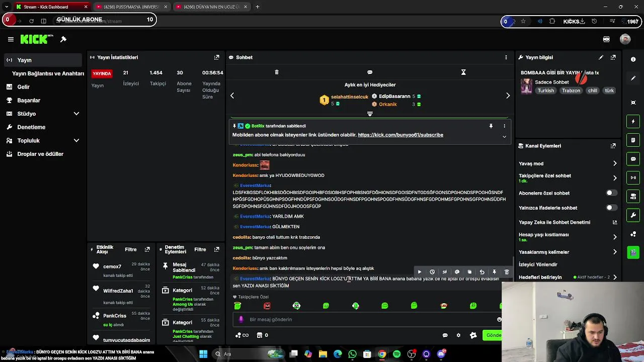Unpin the pinned BotRix message
The image size is (644, 362).
(491, 126)
